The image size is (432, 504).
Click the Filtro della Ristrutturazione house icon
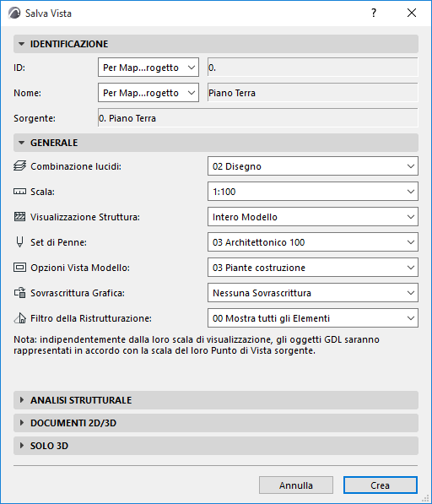click(19, 318)
